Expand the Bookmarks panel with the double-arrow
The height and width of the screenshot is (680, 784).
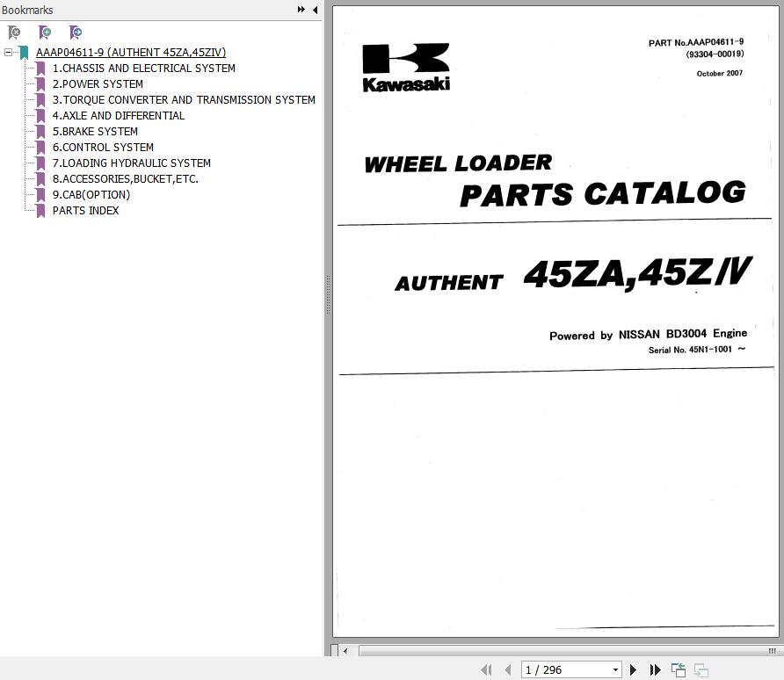click(301, 10)
